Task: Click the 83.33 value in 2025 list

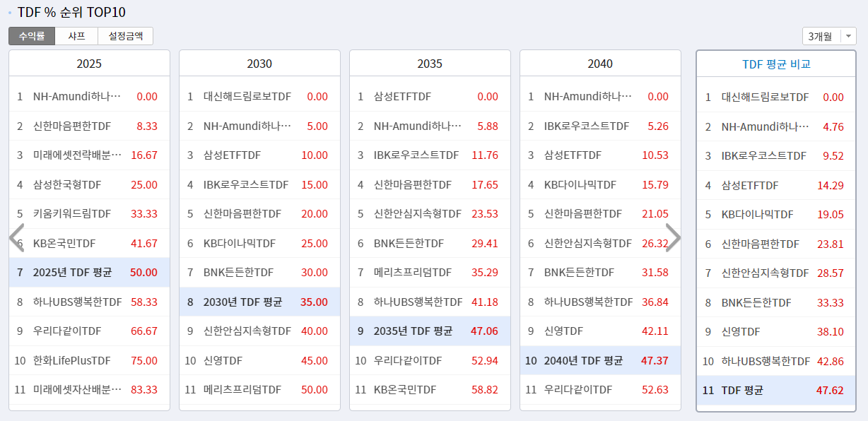Action: (144, 389)
